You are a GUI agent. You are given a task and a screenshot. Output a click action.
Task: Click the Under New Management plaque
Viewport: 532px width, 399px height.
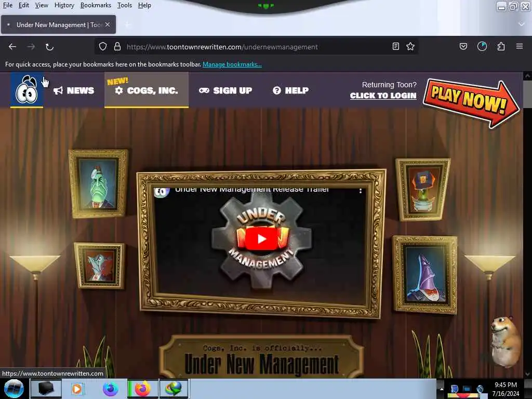point(261,357)
